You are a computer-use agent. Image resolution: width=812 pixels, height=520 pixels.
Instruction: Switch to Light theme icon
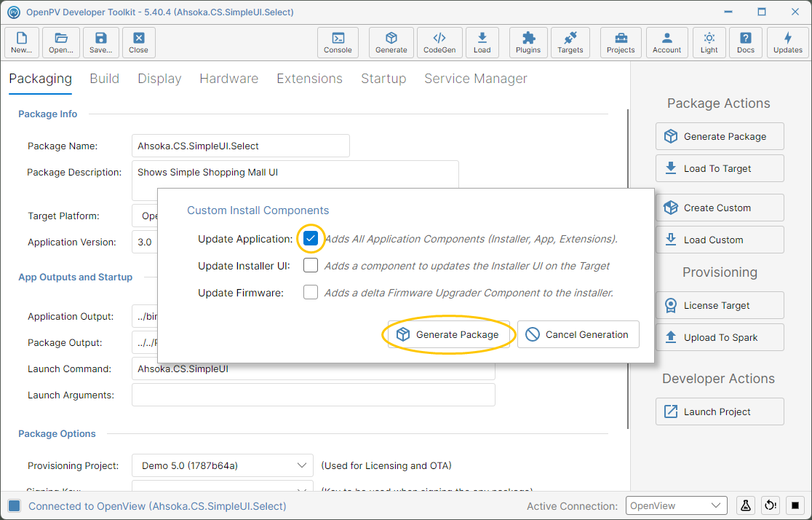[709, 42]
